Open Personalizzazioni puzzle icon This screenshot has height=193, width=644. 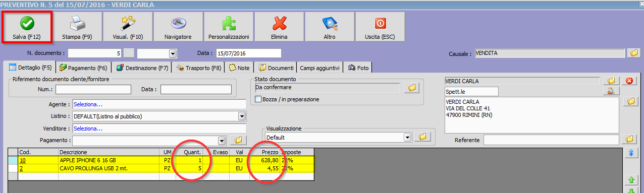[x=229, y=27]
